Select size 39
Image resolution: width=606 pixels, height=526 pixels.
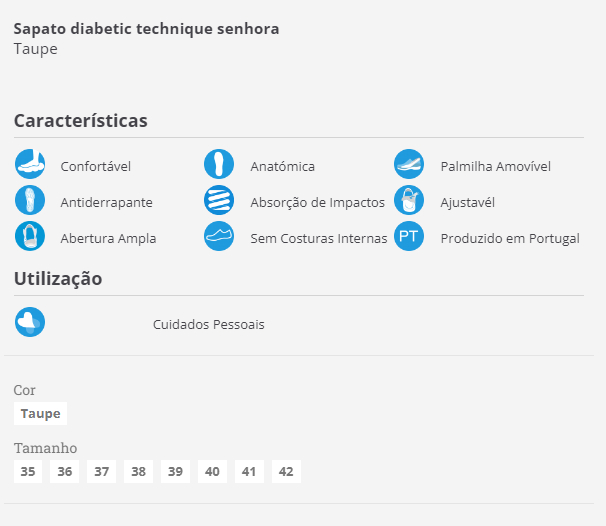point(175,472)
